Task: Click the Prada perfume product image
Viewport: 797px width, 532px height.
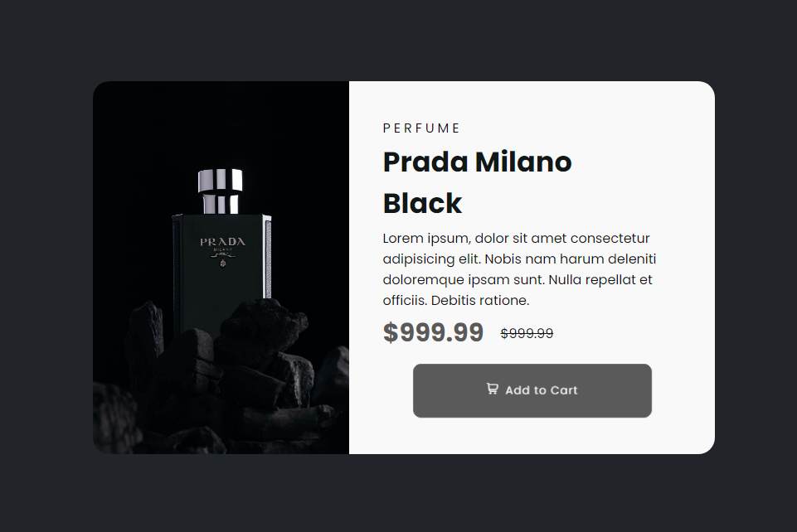Action: click(x=221, y=267)
